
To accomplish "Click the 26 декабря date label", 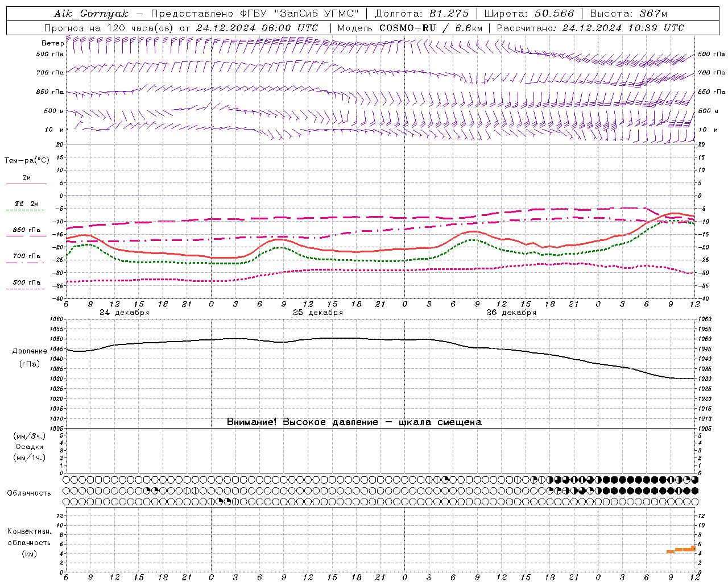I will [x=511, y=313].
